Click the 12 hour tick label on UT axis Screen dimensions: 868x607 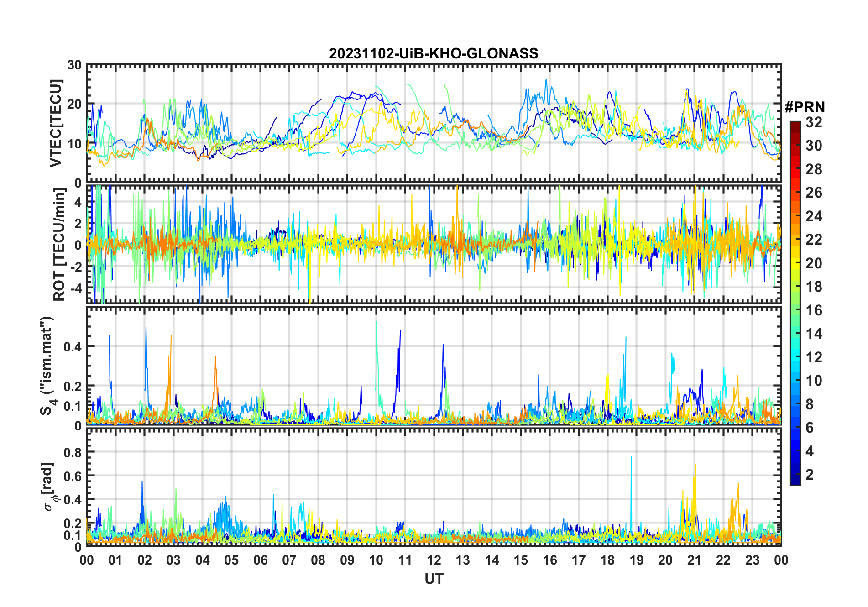tap(434, 560)
